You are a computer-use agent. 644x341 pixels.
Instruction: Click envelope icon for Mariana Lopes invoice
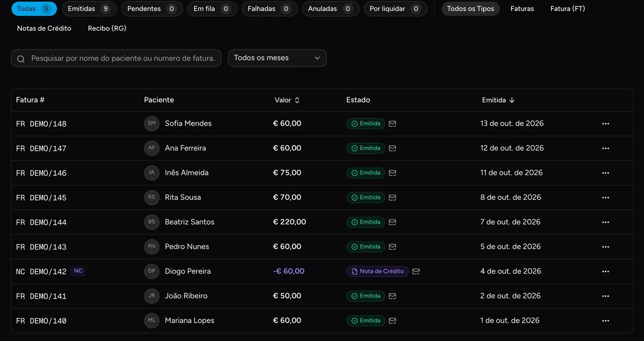[392, 321]
